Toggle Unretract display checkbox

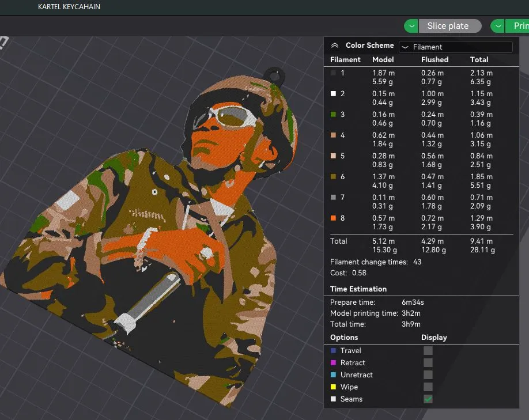tap(428, 375)
